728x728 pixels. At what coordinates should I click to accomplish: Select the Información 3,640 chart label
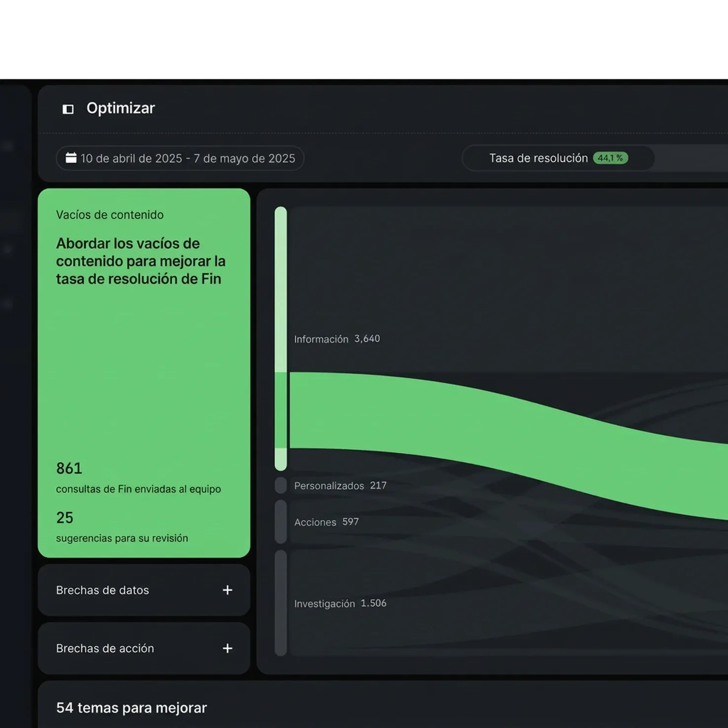point(337,339)
